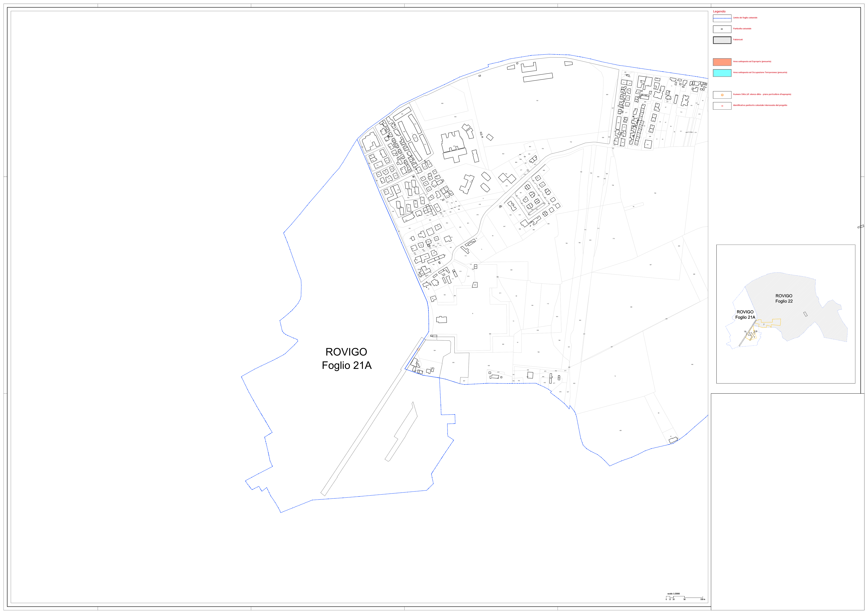
Task: Click the small dotted rectangle in key map
Action: (806, 314)
